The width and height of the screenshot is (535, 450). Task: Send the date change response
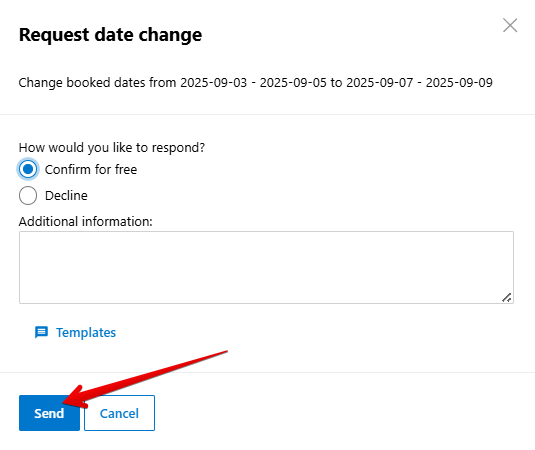tap(49, 413)
